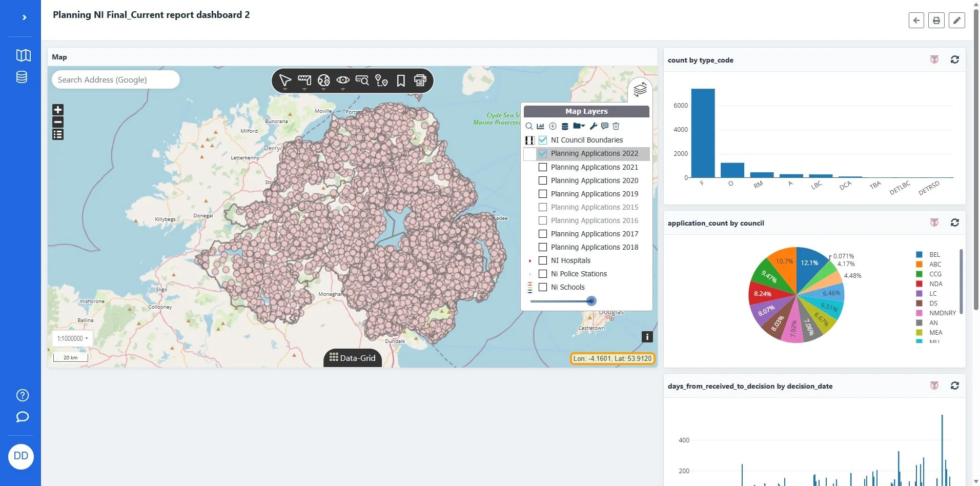The image size is (980, 486).
Task: Select the Planning Applications 2016 layer name
Action: pos(595,220)
